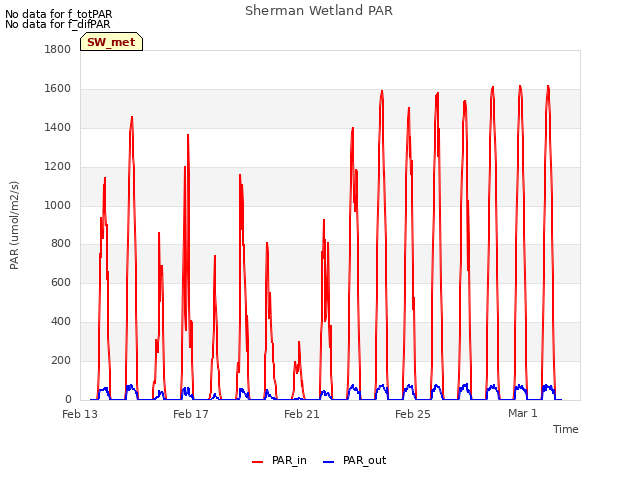Toggle the PAR_out legend entry
Image resolution: width=640 pixels, height=480 pixels.
(x=355, y=460)
